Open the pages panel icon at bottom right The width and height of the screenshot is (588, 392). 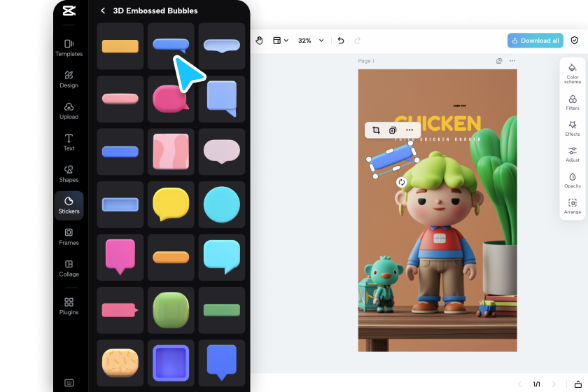pyautogui.click(x=578, y=384)
